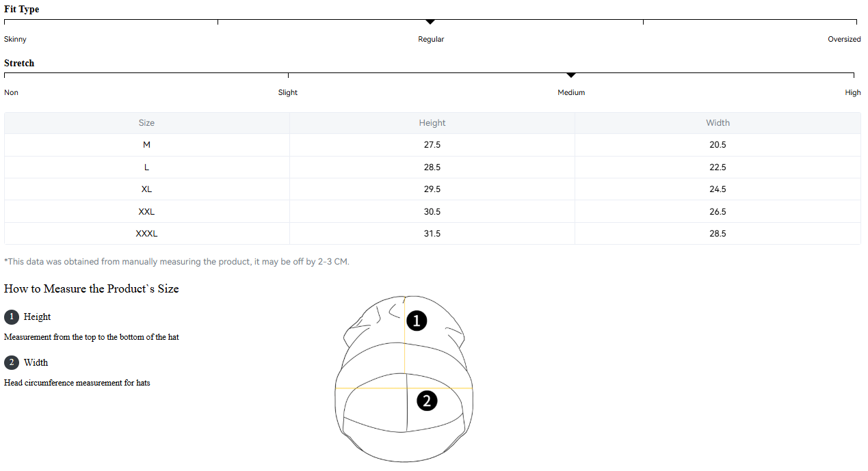The image size is (868, 471).
Task: Click the number 1 Height badge icon
Action: [12, 317]
